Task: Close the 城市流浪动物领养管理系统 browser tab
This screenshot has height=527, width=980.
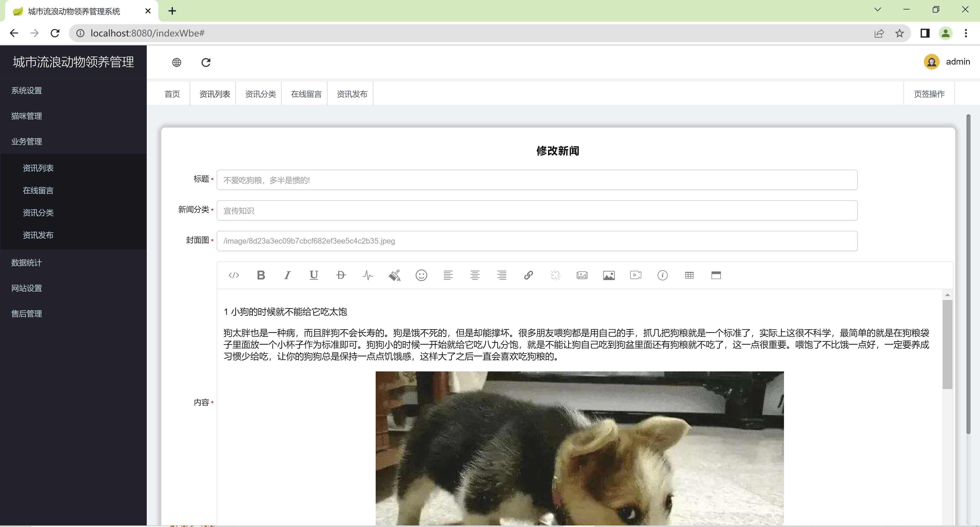Action: [148, 11]
